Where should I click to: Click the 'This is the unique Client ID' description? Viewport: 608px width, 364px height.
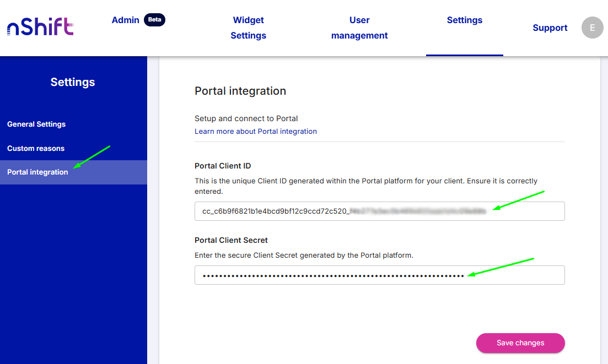point(365,186)
